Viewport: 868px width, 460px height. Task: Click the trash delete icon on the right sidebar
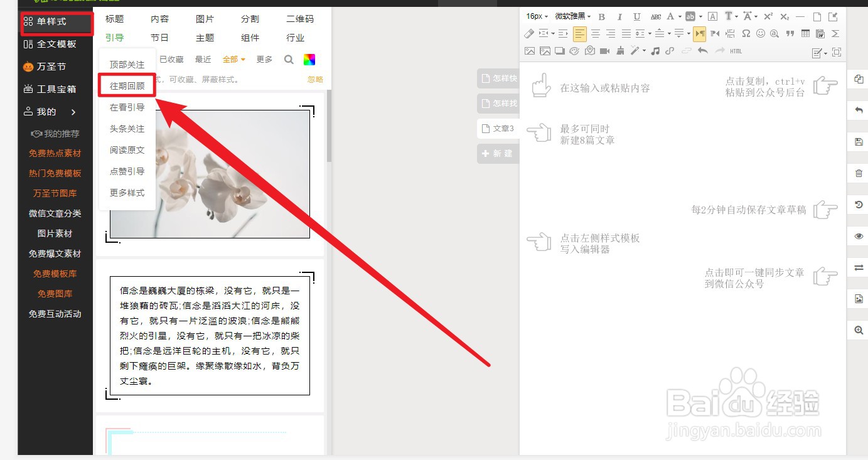[x=859, y=173]
